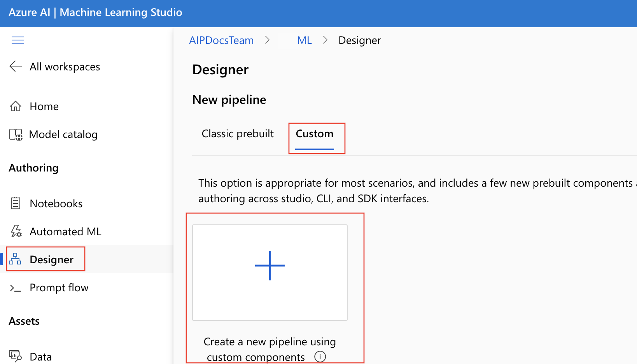637x364 pixels.
Task: Open the AIPDocsTeam breadcrumb link
Action: [x=221, y=40]
